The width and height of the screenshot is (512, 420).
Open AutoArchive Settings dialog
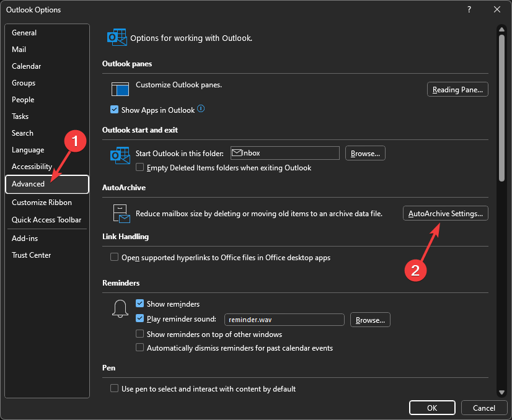(x=446, y=213)
